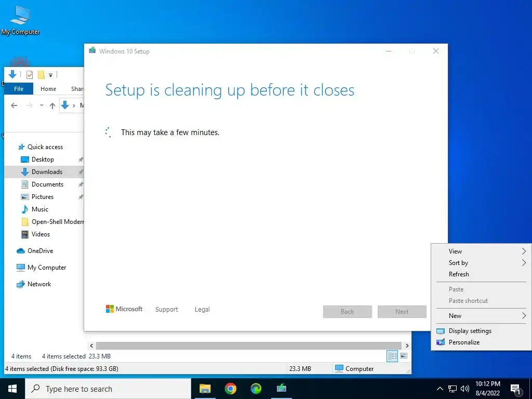This screenshot has height=399, width=532.
Task: Open File Explorer from taskbar
Action: point(205,389)
